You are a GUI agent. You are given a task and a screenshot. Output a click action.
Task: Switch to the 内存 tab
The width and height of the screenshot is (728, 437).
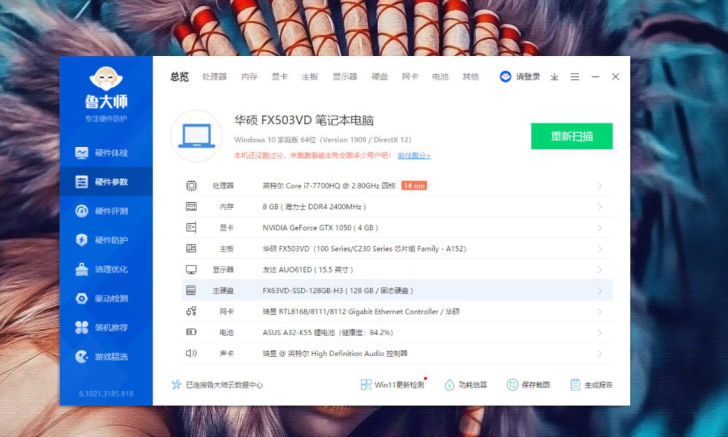[249, 77]
